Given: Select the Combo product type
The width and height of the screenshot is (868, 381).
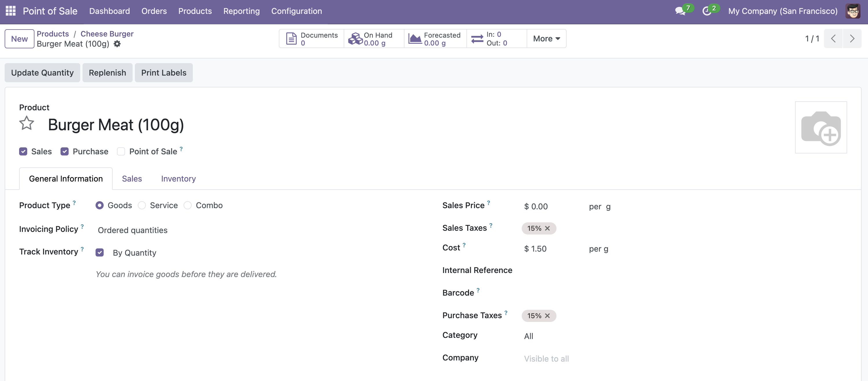Looking at the screenshot, I should [x=188, y=205].
